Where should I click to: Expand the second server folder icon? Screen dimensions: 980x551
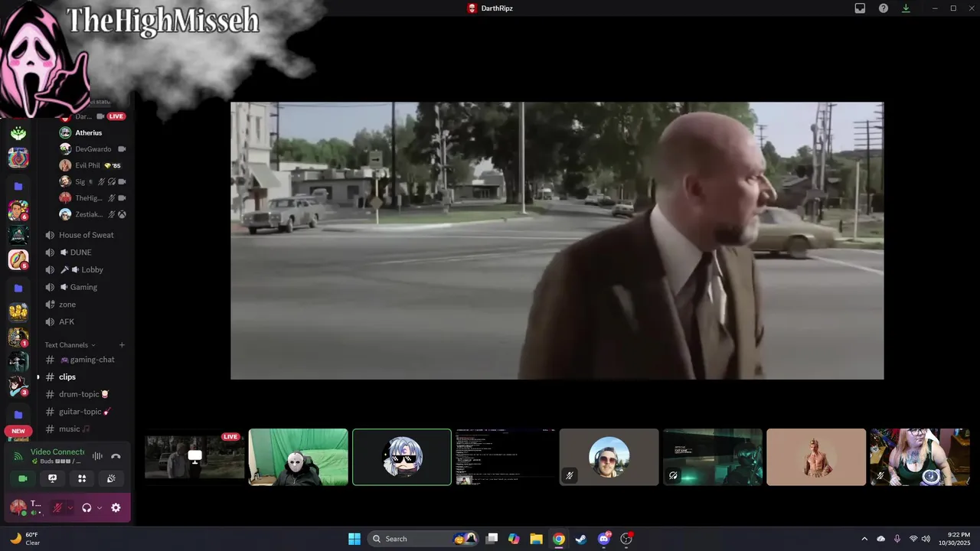click(18, 289)
